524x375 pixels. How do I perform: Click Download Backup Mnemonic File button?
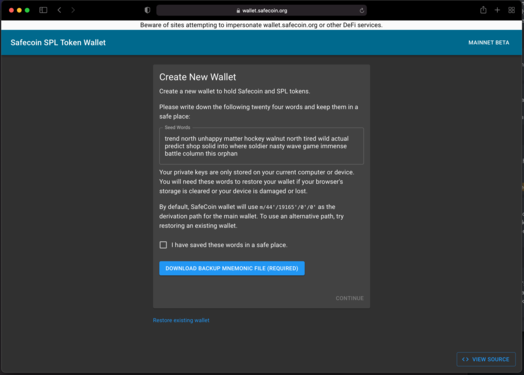(232, 268)
